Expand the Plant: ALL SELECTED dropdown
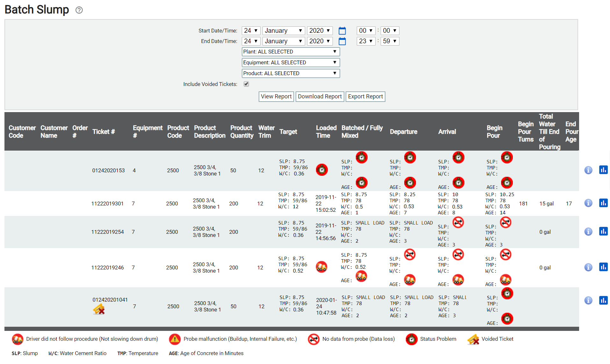610x364 pixels. tap(291, 52)
